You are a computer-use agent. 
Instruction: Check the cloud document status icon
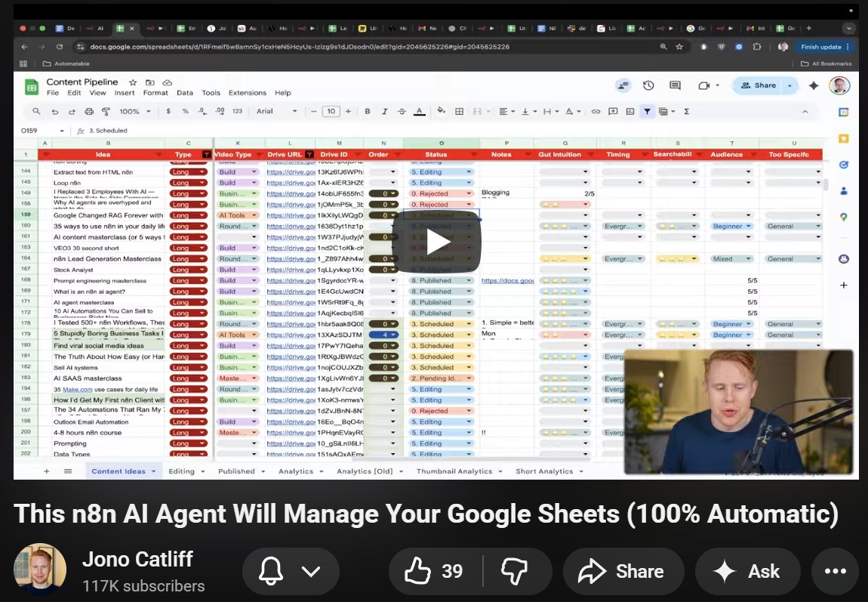tap(167, 82)
